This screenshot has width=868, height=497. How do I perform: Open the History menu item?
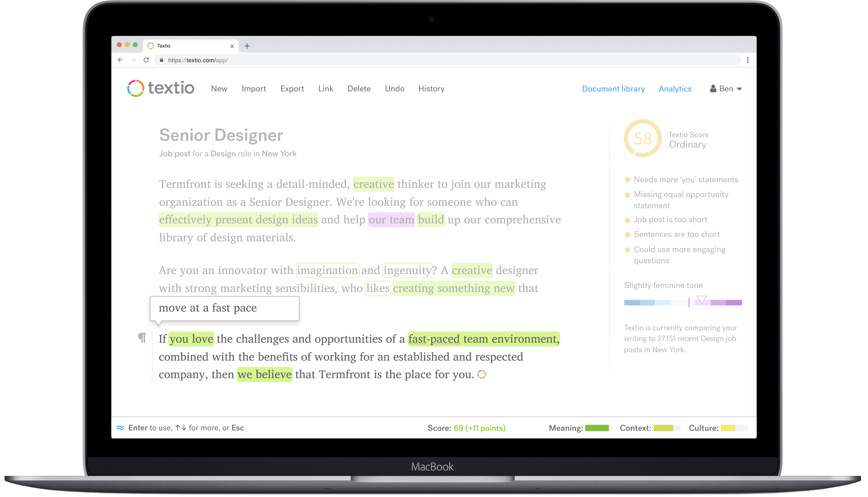[432, 89]
